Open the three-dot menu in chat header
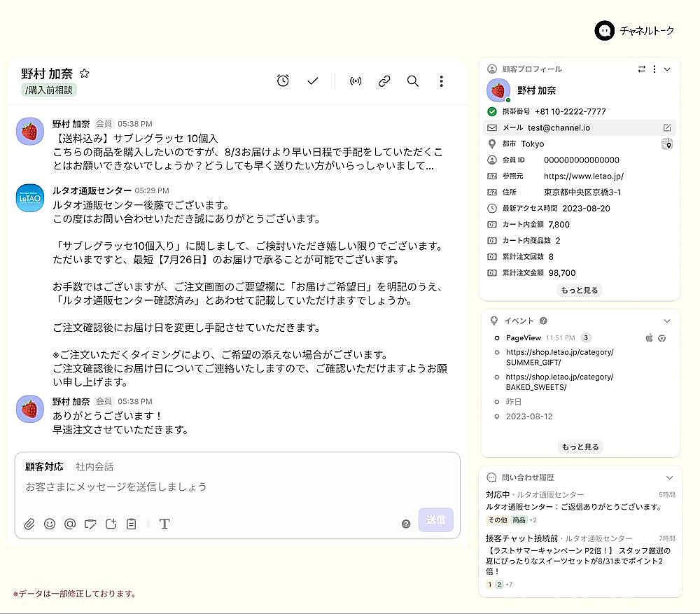 (x=441, y=81)
